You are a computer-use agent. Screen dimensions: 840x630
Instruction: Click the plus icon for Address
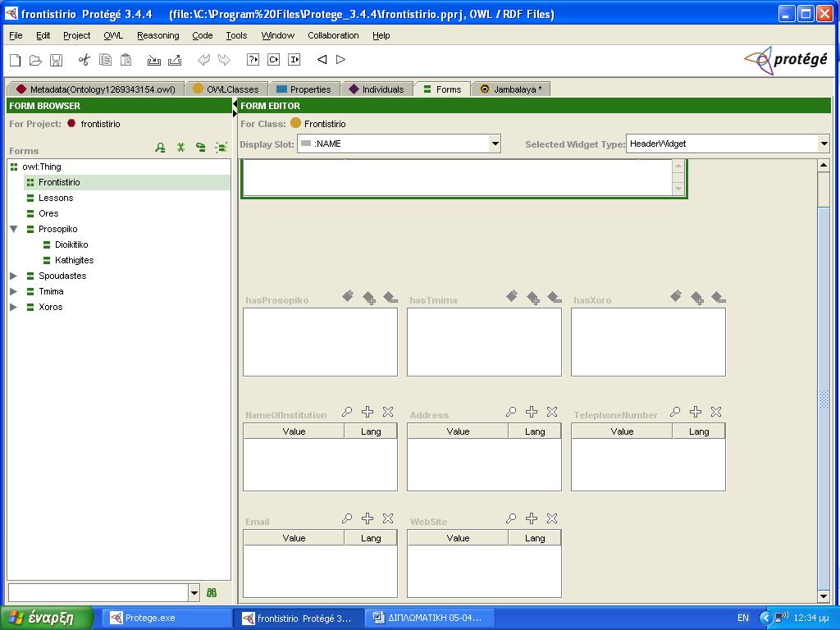point(532,412)
